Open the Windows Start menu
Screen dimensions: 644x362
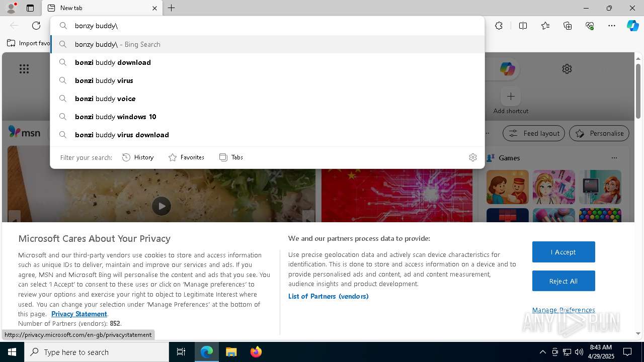pos(12,352)
